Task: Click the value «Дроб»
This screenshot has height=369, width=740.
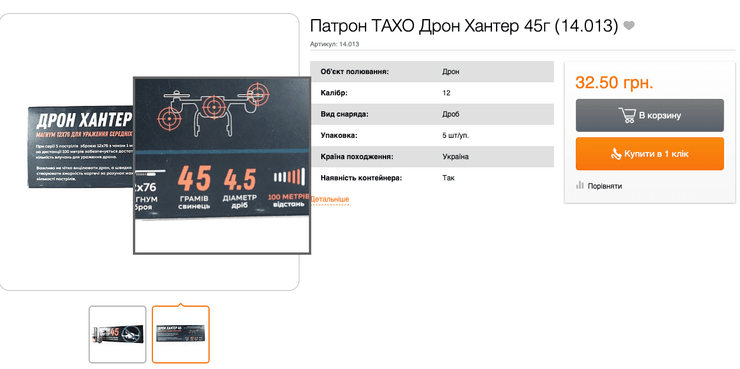Action: click(450, 114)
